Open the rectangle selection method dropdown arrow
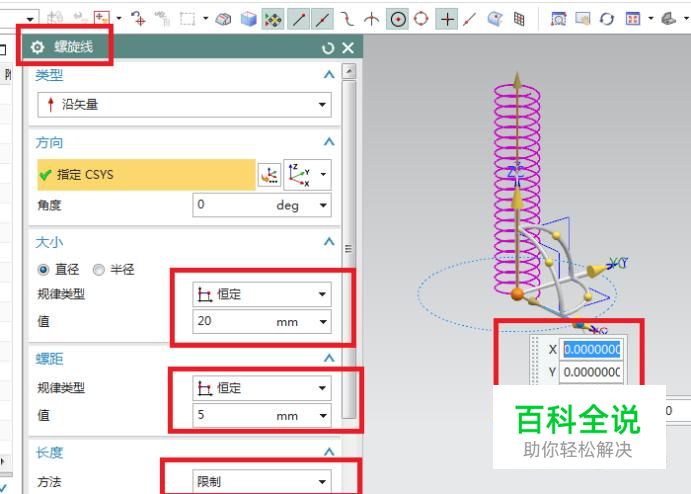The height and width of the screenshot is (494, 691). 205,19
